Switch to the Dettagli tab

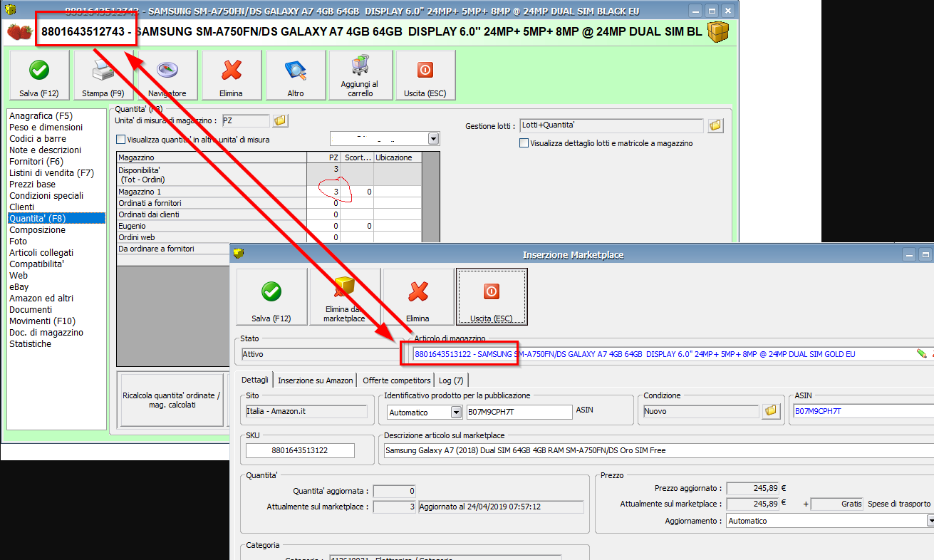click(x=254, y=380)
